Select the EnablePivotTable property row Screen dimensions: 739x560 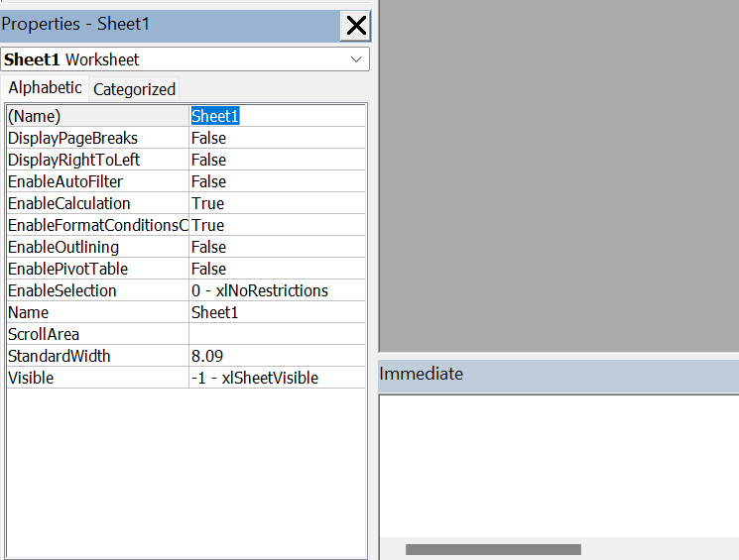(x=96, y=269)
